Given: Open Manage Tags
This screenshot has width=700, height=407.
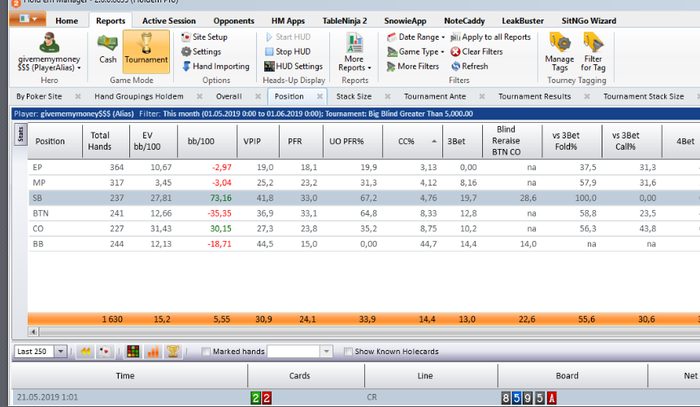Looking at the screenshot, I should click(x=559, y=52).
